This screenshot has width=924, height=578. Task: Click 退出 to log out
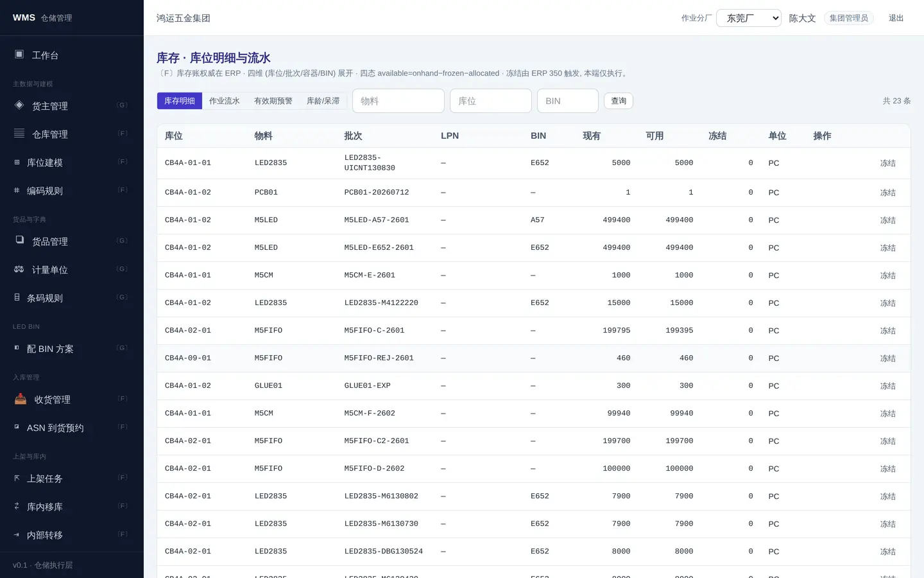tap(896, 18)
